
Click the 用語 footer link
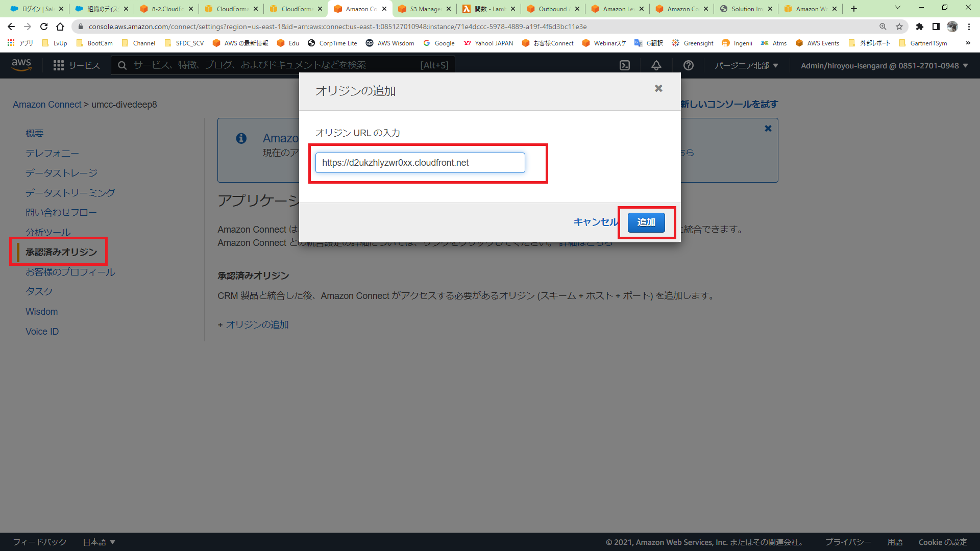(x=895, y=542)
